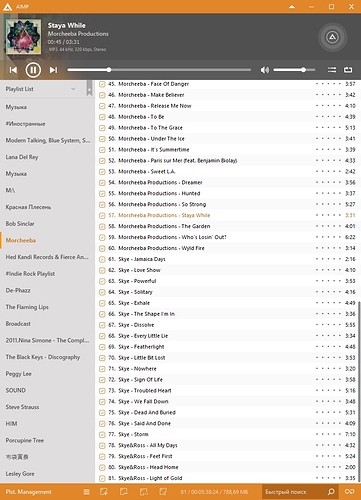Uncheck track 61 Jamaica Days
The width and height of the screenshot is (361, 500).
click(102, 259)
